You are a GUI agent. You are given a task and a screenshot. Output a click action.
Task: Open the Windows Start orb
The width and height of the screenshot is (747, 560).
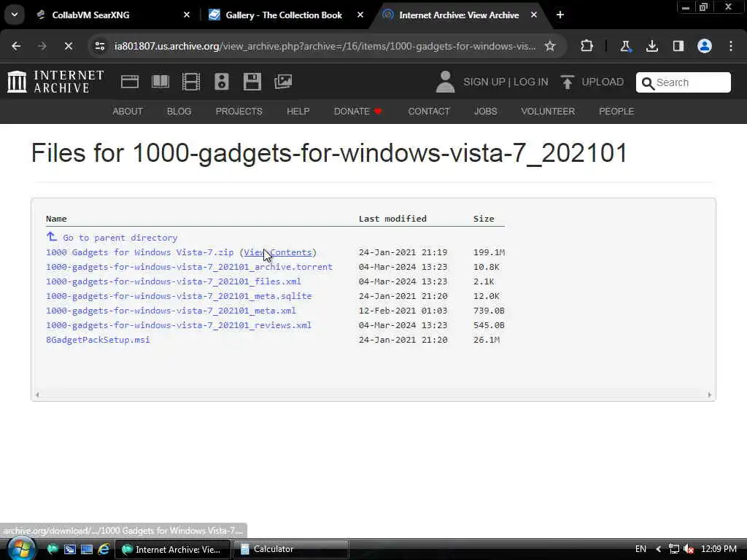pyautogui.click(x=21, y=548)
